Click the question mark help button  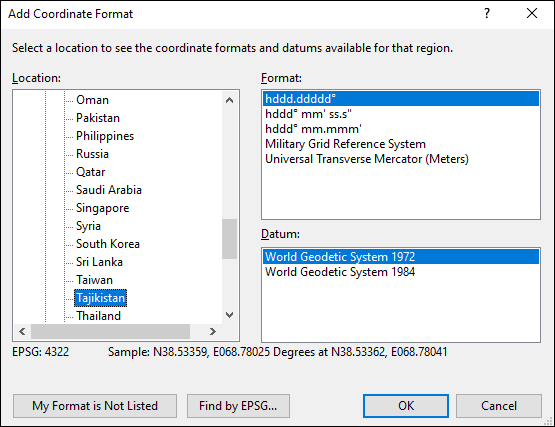click(487, 13)
